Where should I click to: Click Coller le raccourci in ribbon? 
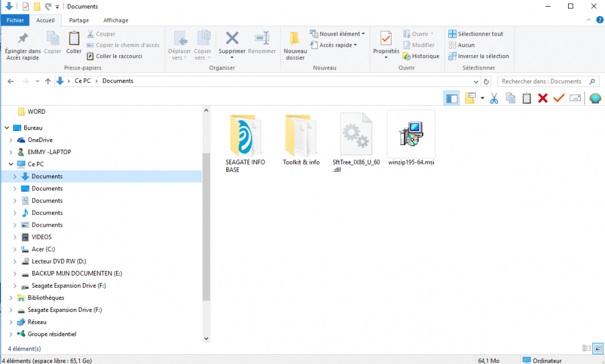[114, 56]
